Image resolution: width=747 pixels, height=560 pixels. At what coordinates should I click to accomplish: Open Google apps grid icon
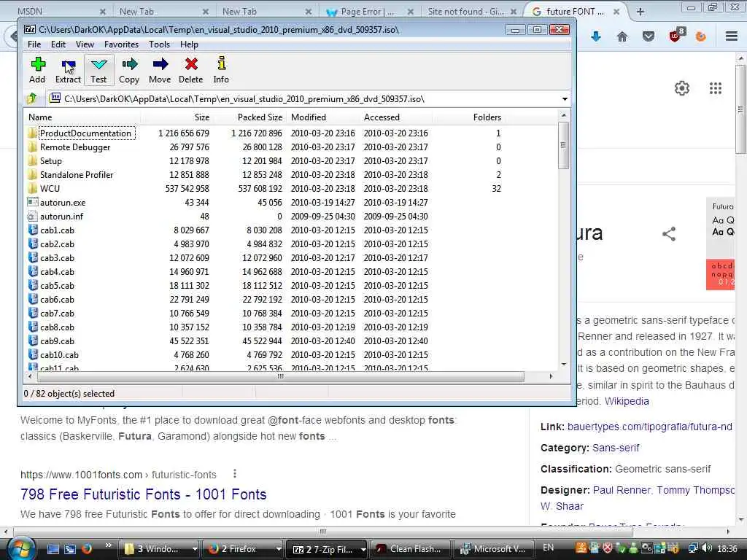coord(715,88)
